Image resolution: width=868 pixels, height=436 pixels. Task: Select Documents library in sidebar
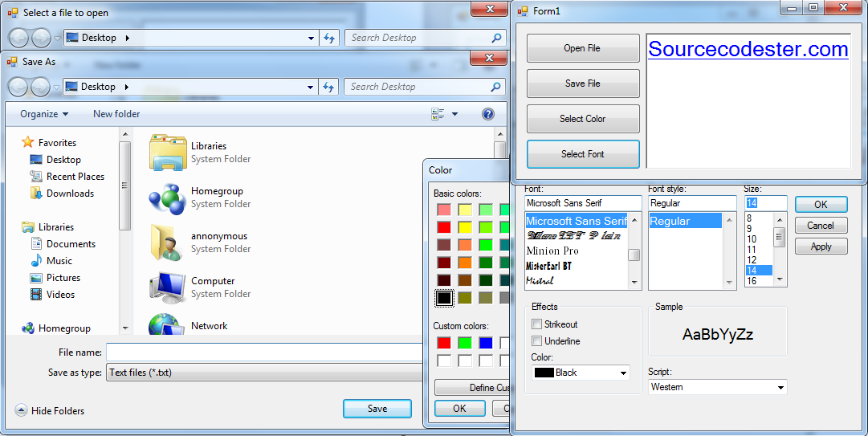[63, 244]
